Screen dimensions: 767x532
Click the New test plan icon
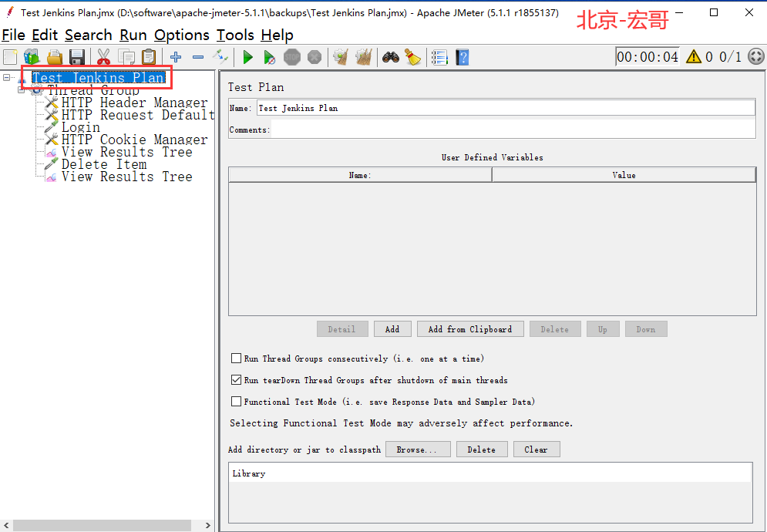10,57
